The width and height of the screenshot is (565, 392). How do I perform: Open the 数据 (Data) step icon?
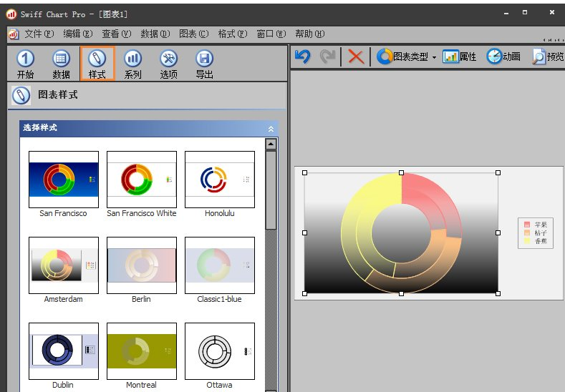tap(61, 59)
